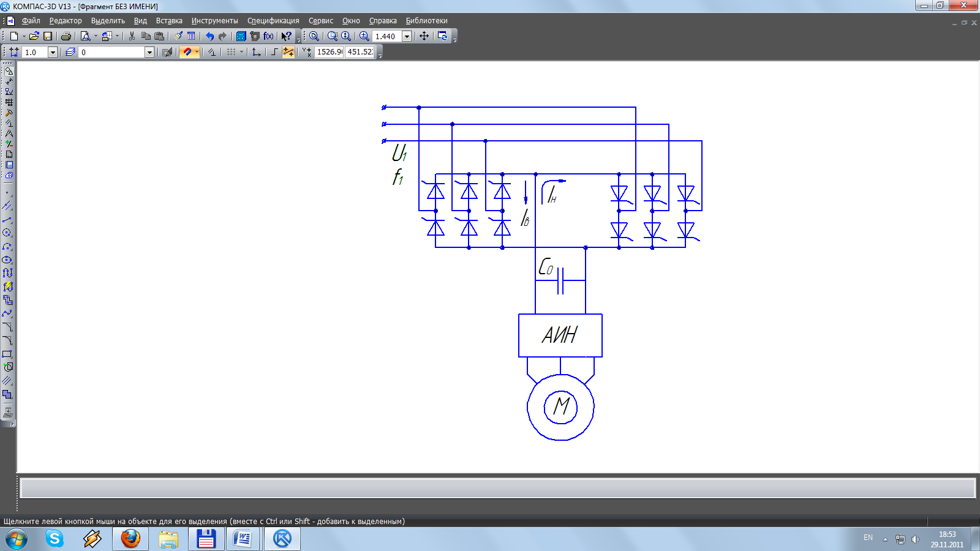Cut selection with the scissors icon
Viewport: 980px width, 551px height.
click(132, 36)
